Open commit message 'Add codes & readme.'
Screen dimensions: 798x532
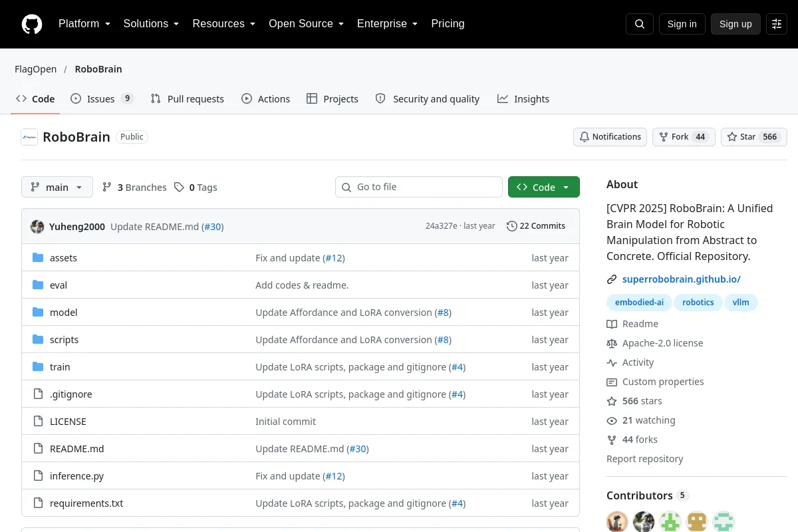click(302, 285)
